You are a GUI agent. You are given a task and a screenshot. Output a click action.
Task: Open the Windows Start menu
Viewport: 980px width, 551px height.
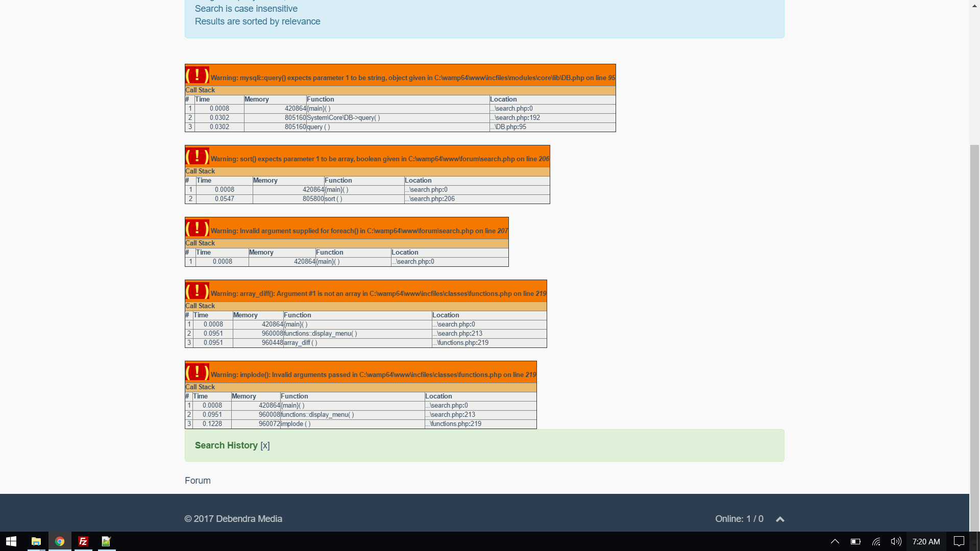pos(11,541)
